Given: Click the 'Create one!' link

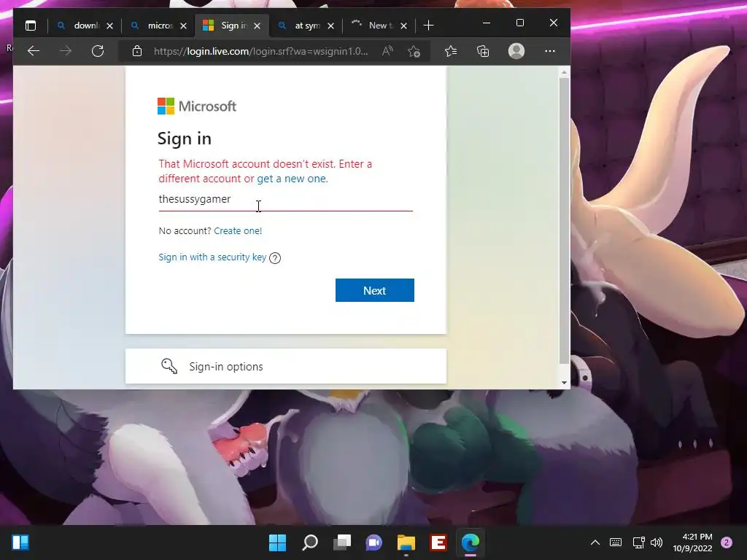Looking at the screenshot, I should [238, 231].
